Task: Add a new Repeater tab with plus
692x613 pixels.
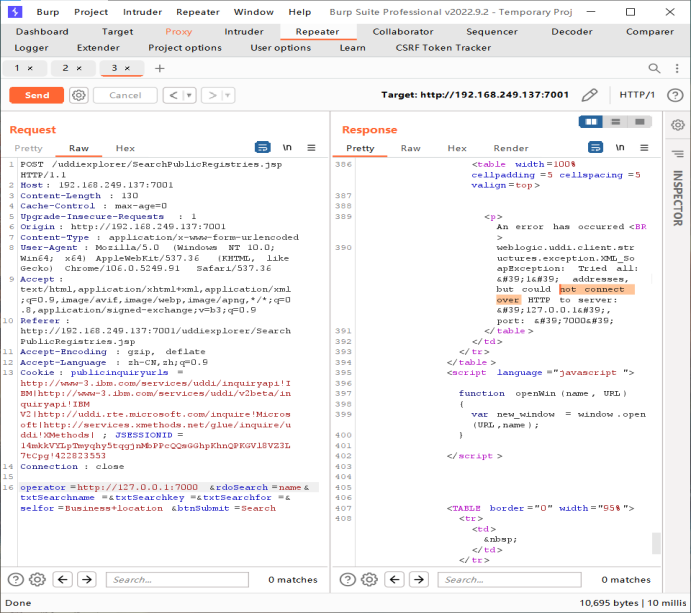Action: pos(160,68)
